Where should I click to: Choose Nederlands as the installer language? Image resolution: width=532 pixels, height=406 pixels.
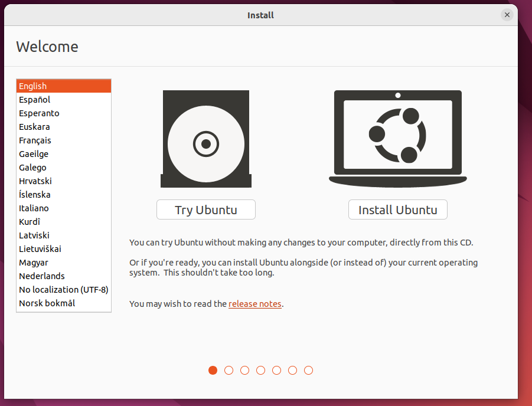(x=42, y=276)
